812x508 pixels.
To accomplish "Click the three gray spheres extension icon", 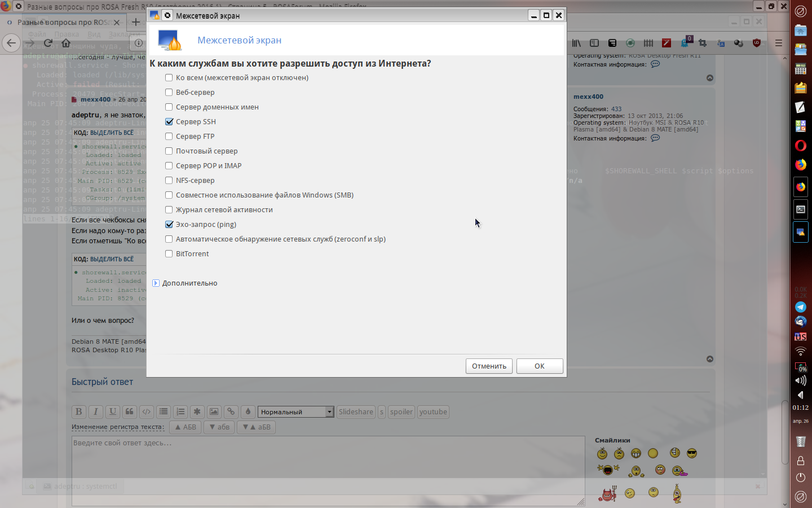I will [x=739, y=43].
